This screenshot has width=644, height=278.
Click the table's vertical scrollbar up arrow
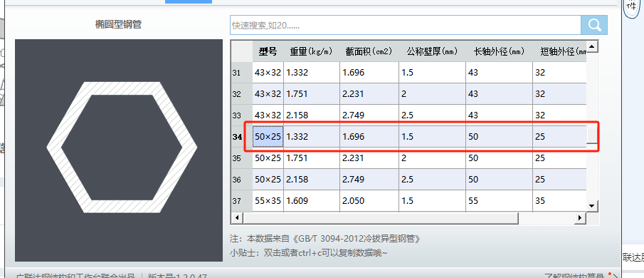point(592,47)
